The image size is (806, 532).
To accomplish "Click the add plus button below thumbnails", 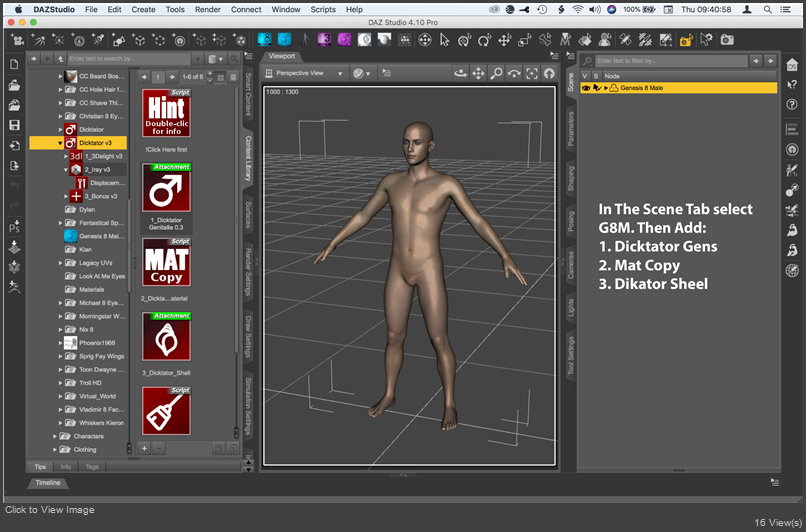I will point(144,448).
